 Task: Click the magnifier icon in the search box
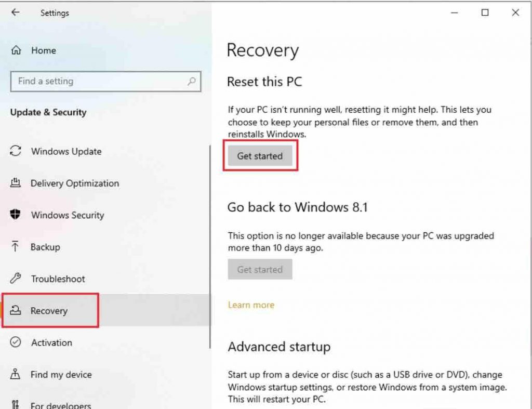tap(192, 82)
